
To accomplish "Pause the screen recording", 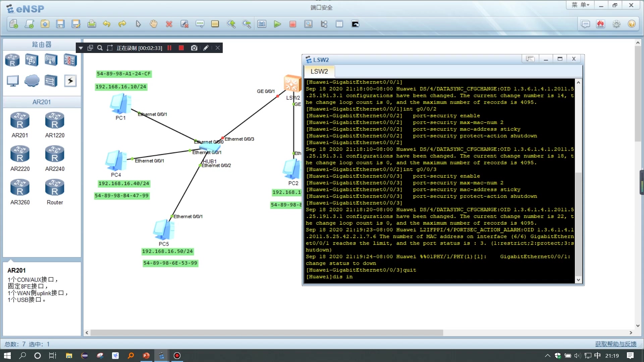I will (x=169, y=48).
